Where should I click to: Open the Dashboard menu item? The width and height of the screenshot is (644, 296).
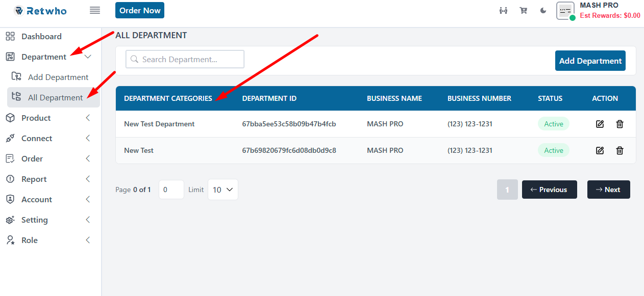41,36
